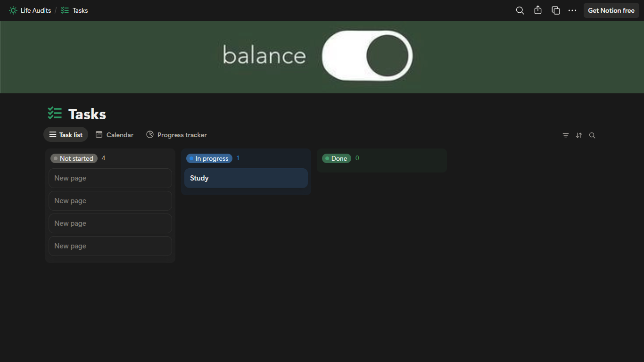Screen dimensions: 644x362
Task: Open the three-dot more options menu
Action: pyautogui.click(x=572, y=10)
